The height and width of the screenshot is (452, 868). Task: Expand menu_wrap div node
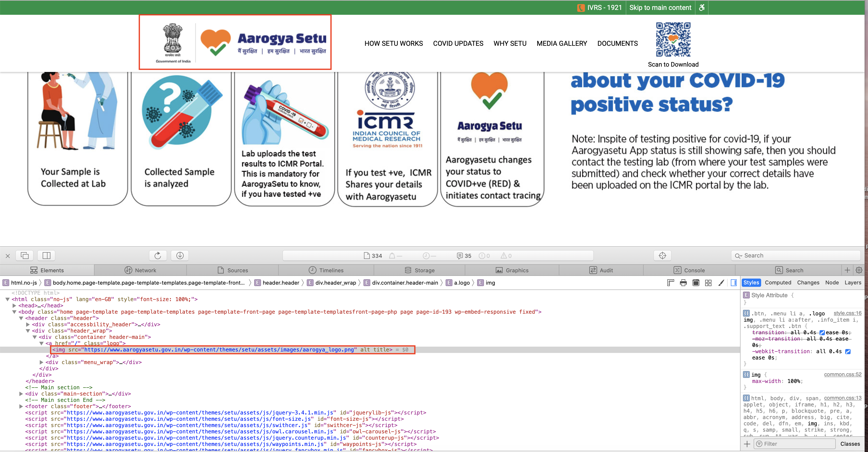(x=41, y=362)
